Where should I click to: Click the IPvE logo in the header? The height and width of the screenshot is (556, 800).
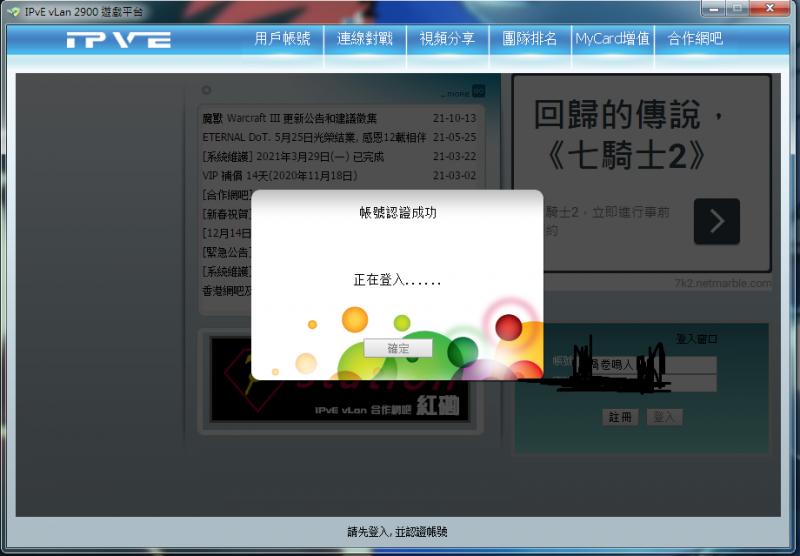point(118,40)
